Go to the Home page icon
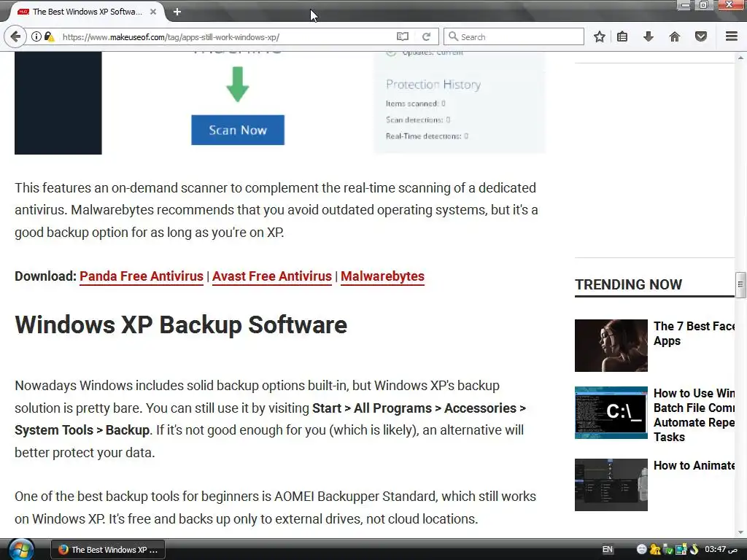This screenshot has width=747, height=560. coord(675,36)
